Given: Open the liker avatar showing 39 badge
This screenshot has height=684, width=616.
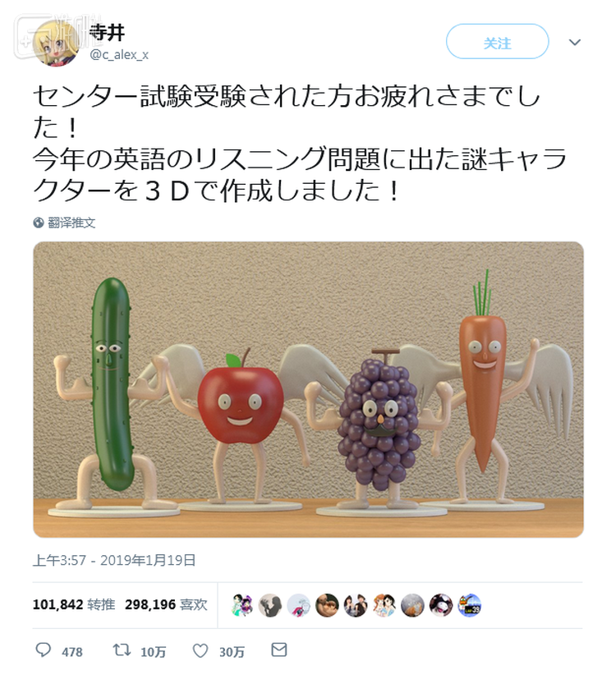Looking at the screenshot, I should pos(469,605).
